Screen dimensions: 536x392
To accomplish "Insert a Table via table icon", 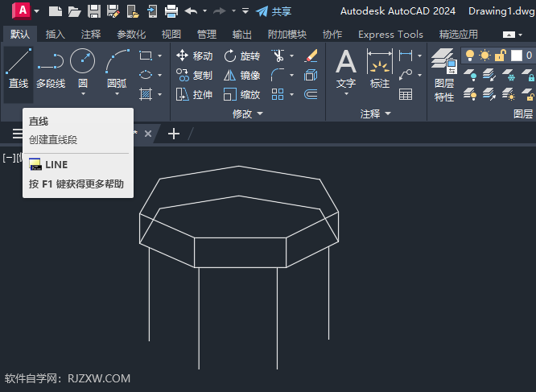I will [x=406, y=94].
